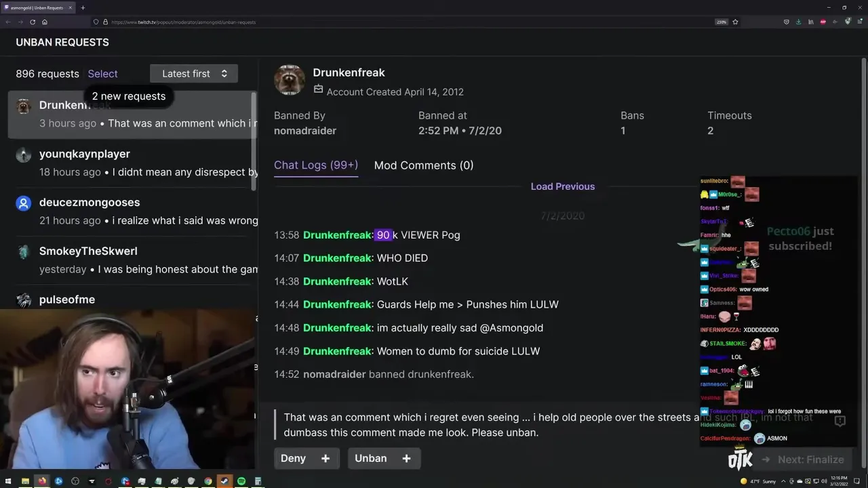Open Steam from the taskbar

click(224, 481)
